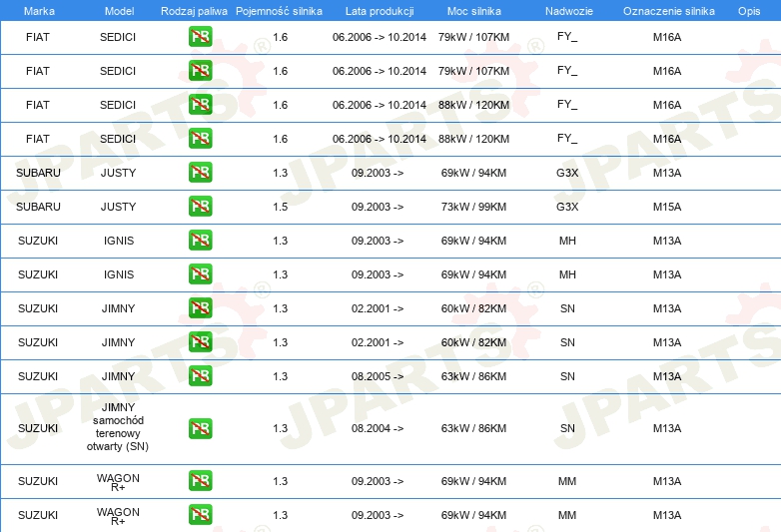Click JIMNY model in the 08.2005 row

(118, 376)
